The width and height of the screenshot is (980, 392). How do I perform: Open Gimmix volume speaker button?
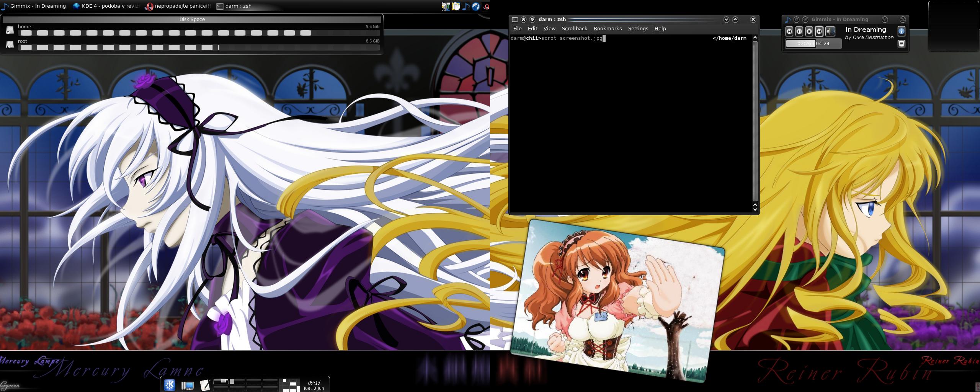click(830, 31)
